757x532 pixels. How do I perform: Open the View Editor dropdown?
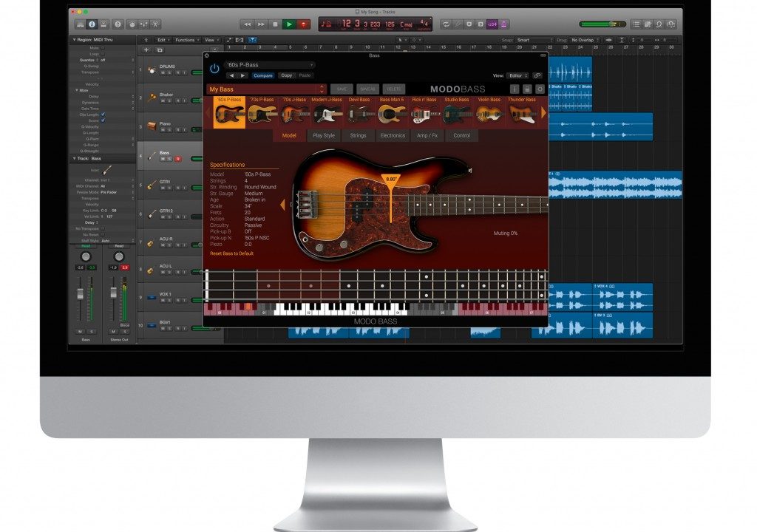click(x=517, y=76)
